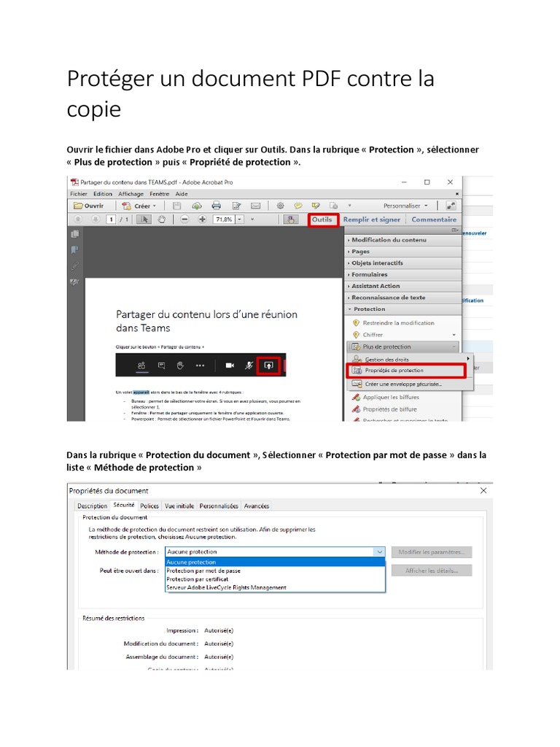
Task: Expand the Formulaires section
Action: 402,274
